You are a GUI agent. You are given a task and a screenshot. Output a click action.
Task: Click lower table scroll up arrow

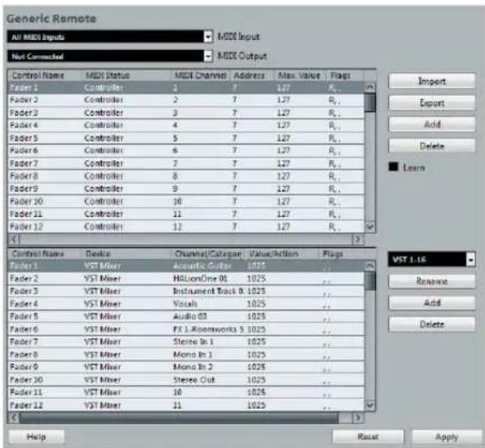tap(370, 265)
